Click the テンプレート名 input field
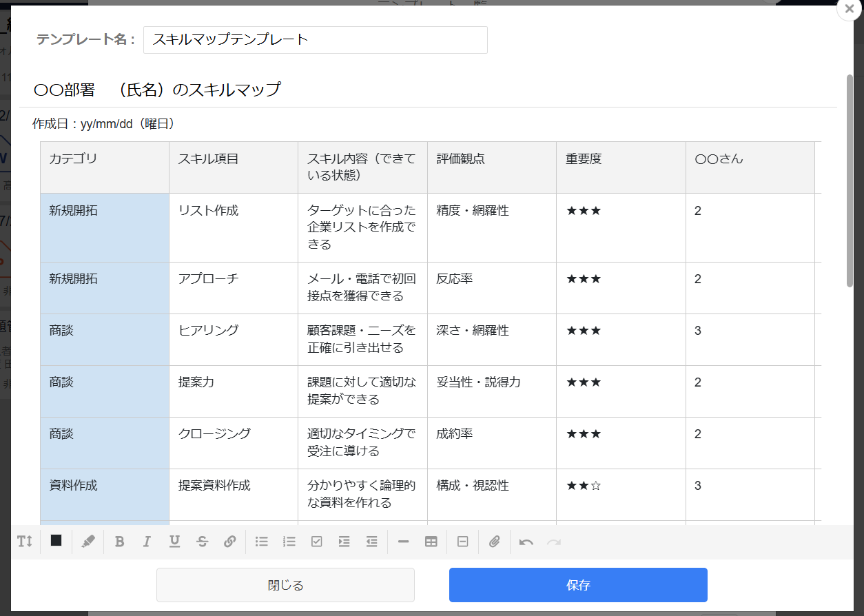Screen dimensions: 864x616 [316, 40]
